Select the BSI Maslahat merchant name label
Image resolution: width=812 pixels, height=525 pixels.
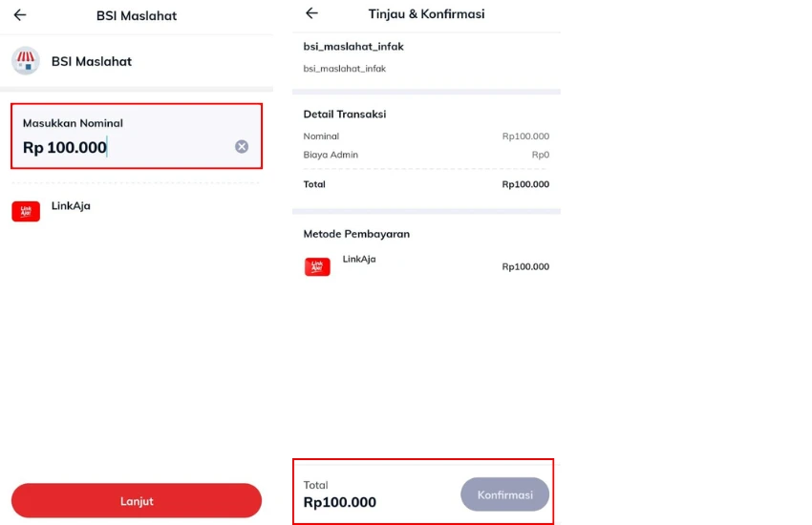[x=92, y=61]
